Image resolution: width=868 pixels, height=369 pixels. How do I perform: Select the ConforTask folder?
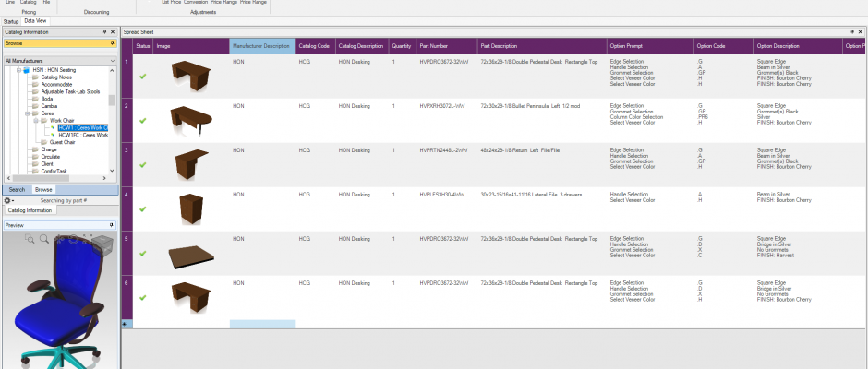click(x=53, y=171)
